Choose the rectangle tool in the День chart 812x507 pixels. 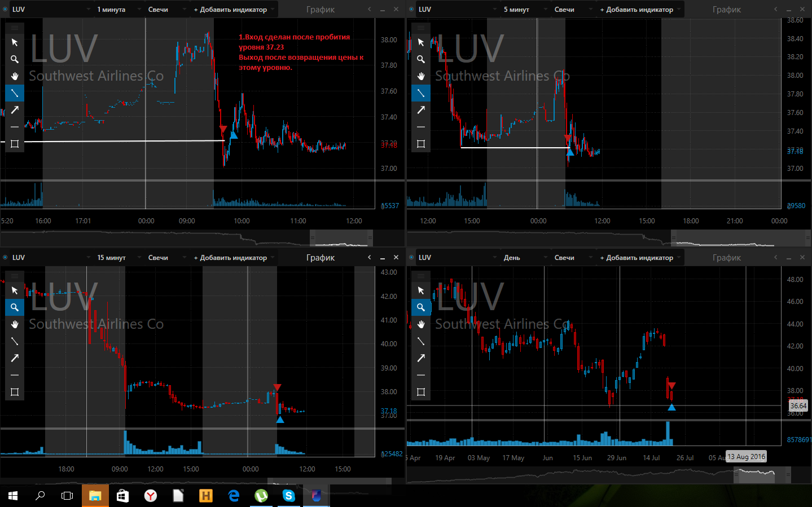[421, 392]
